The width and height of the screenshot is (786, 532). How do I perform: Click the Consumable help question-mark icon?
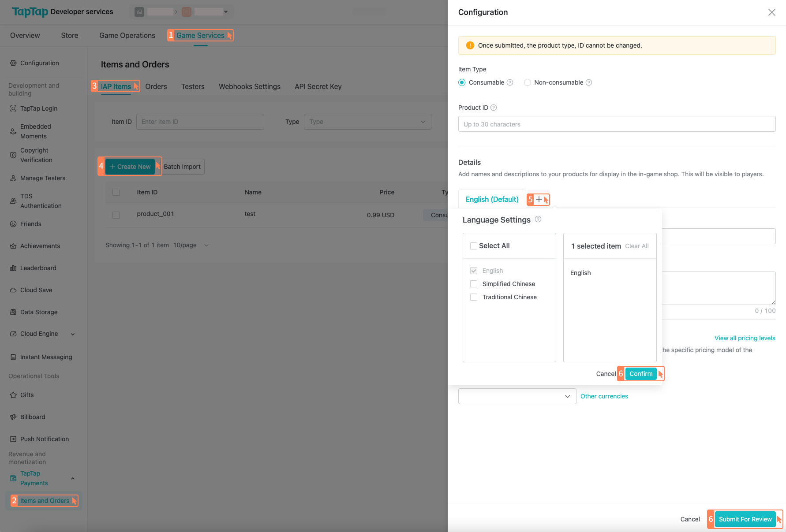pos(510,82)
